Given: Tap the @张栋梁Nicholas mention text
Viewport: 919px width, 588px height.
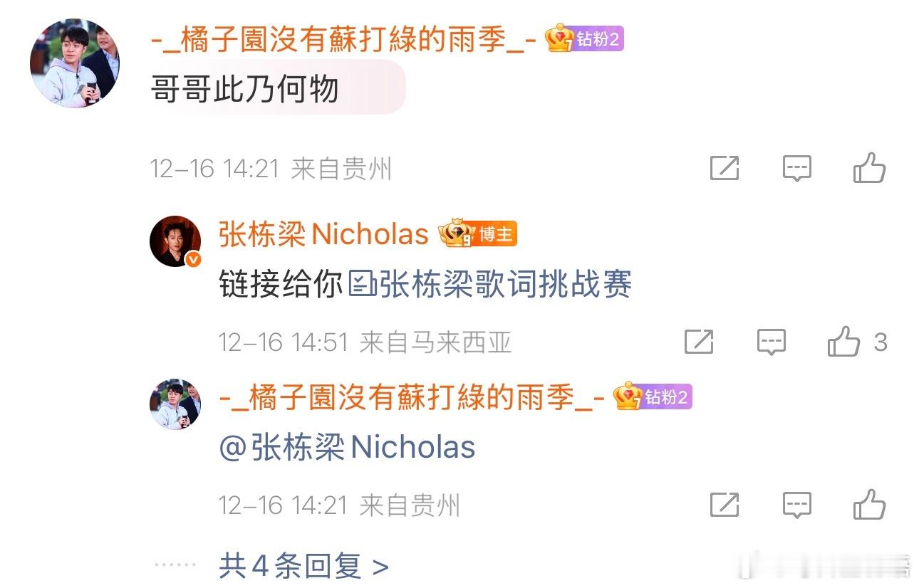Looking at the screenshot, I should pos(347,448).
